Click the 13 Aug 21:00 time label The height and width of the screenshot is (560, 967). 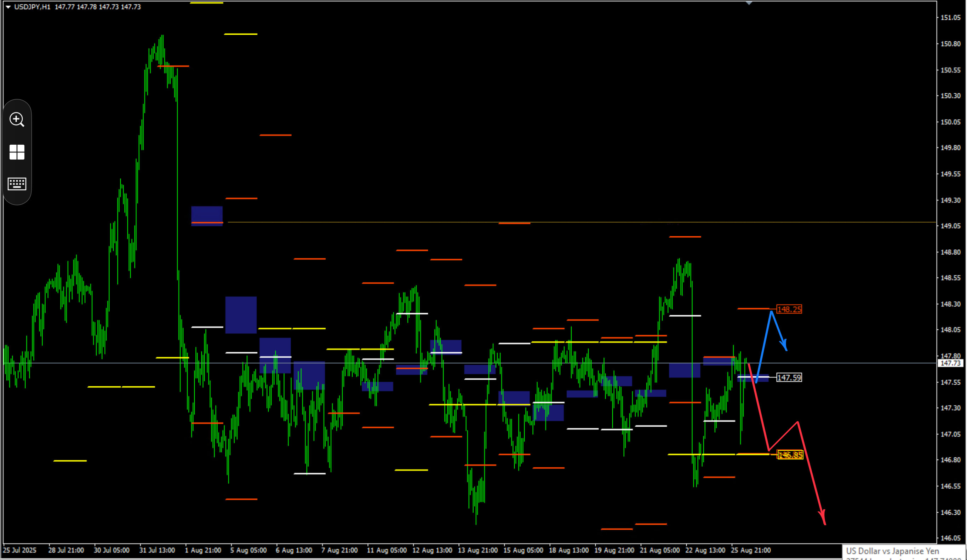tap(478, 550)
